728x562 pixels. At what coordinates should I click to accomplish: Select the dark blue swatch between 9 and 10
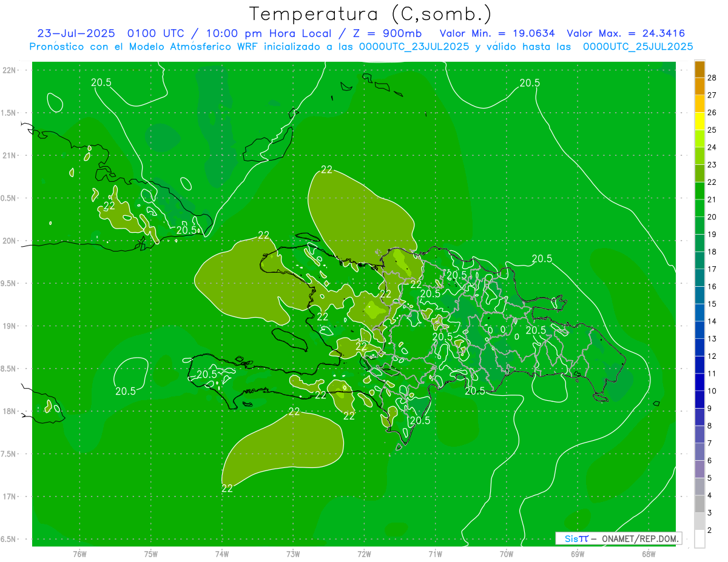699,400
